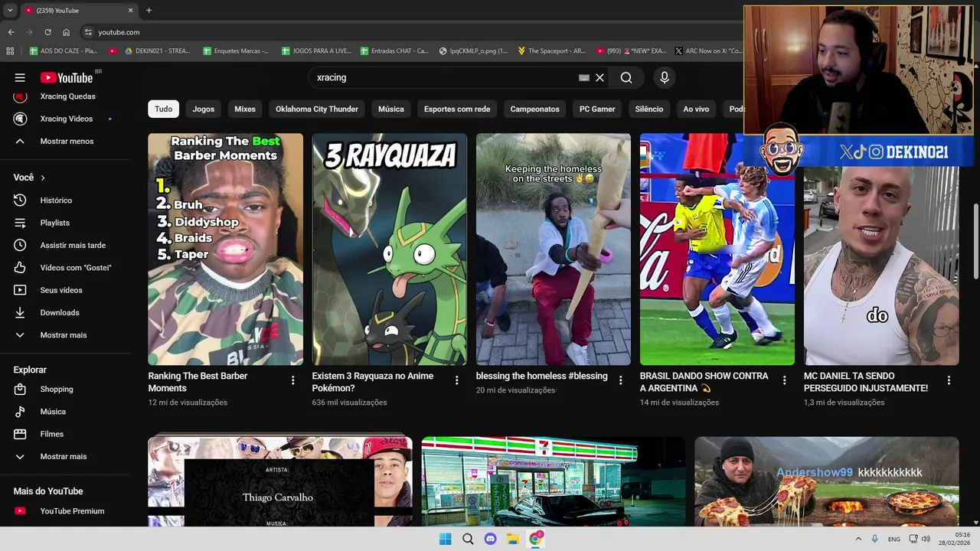Viewport: 980px width, 551px height.
Task: Open the Brasil vs Argentina short thumbnail
Action: tap(717, 249)
